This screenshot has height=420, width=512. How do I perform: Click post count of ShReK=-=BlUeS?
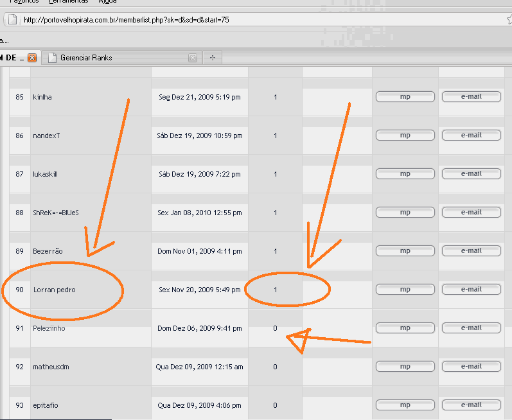pos(276,213)
